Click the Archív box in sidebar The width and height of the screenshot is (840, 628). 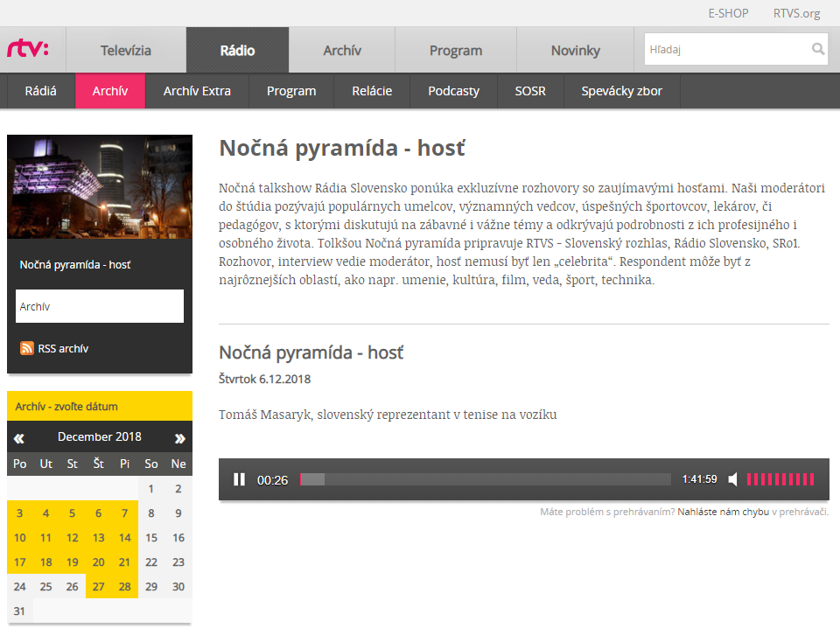coord(100,306)
